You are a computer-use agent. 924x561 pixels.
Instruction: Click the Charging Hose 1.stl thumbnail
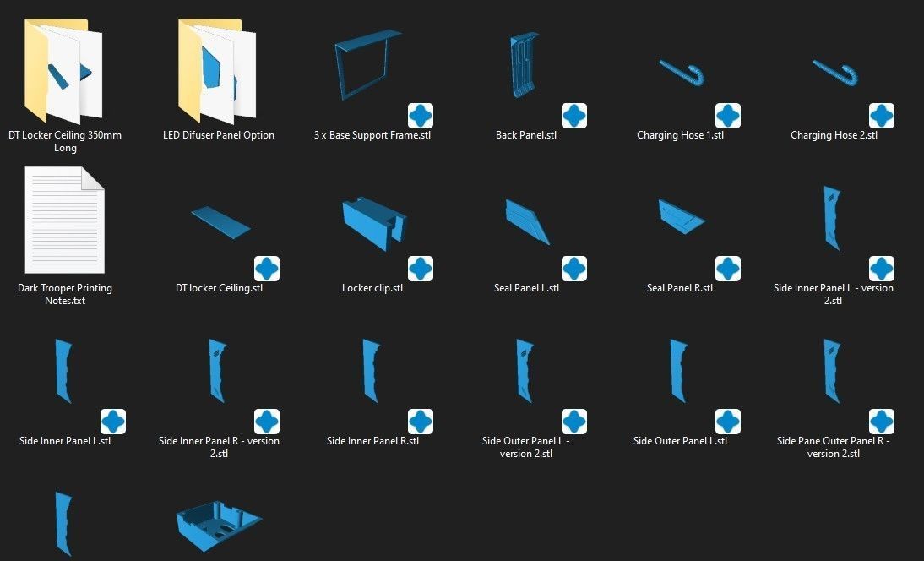(x=682, y=73)
